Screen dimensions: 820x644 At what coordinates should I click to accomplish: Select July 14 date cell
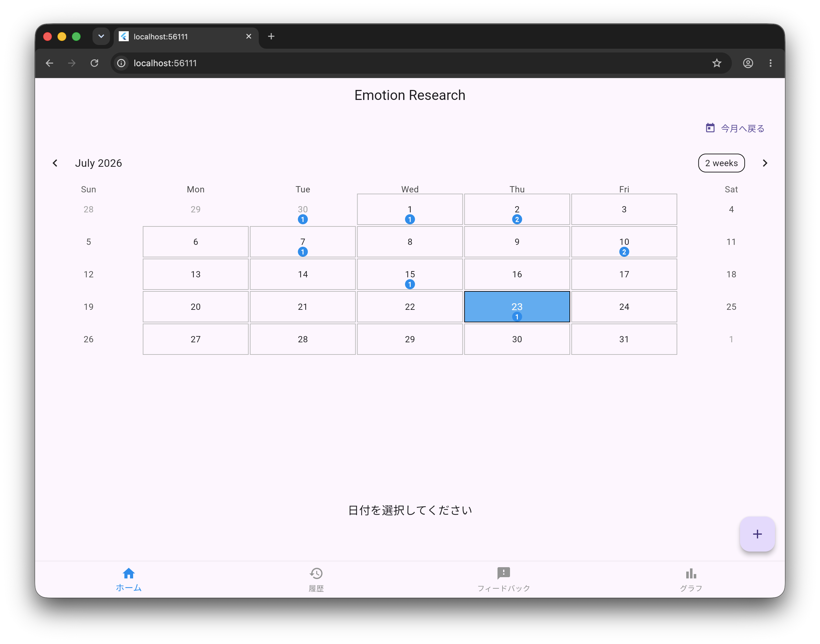pos(302,274)
